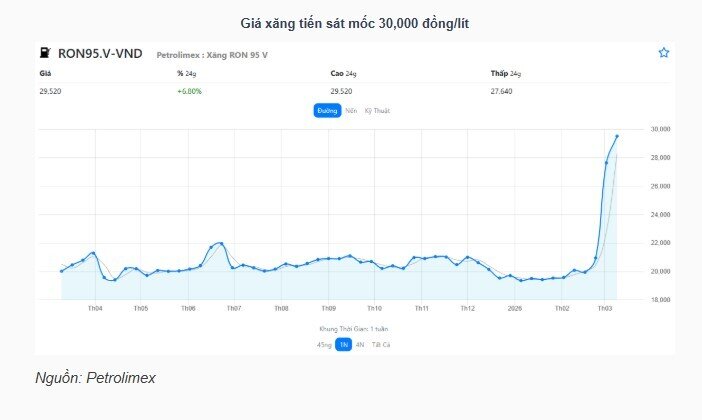Select the Đường line chart tab
The width and height of the screenshot is (702, 420).
point(327,111)
